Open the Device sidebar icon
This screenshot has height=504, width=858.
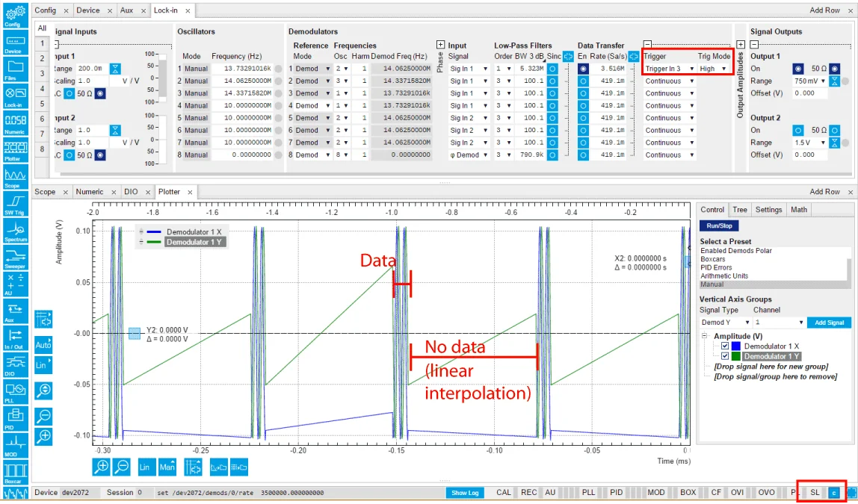click(15, 43)
